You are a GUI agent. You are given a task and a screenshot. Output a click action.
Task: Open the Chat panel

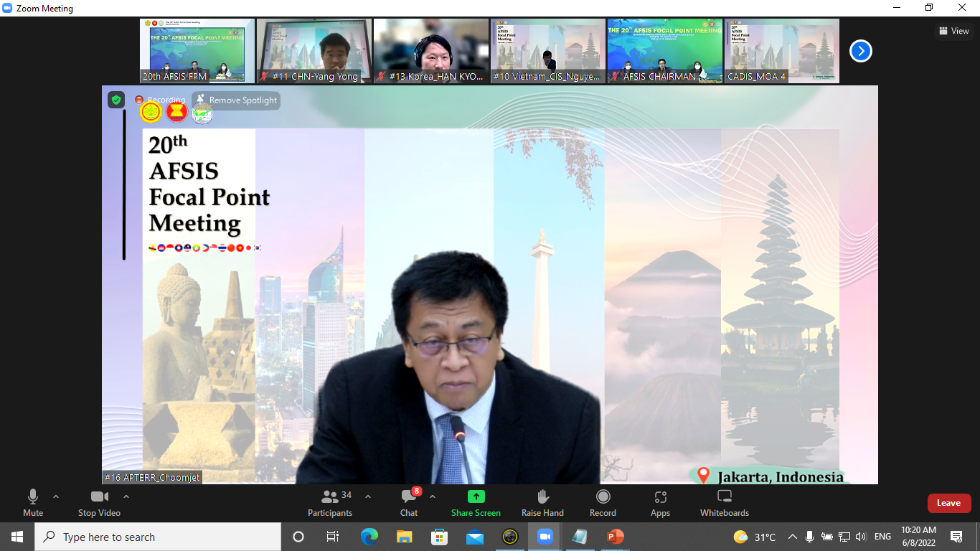[409, 502]
